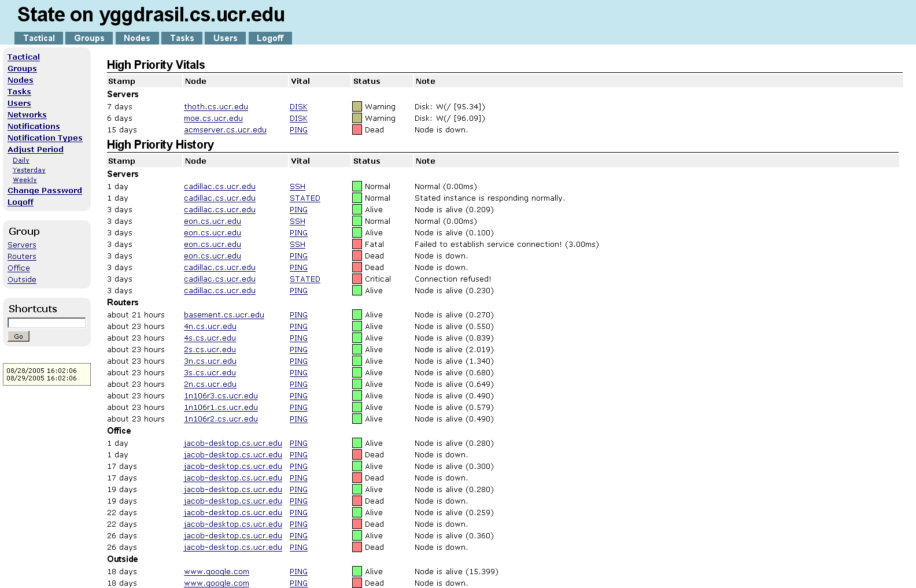Image resolution: width=916 pixels, height=588 pixels.
Task: Click the green Alive square for basement.cs.ucr.edu
Action: pyautogui.click(x=357, y=315)
